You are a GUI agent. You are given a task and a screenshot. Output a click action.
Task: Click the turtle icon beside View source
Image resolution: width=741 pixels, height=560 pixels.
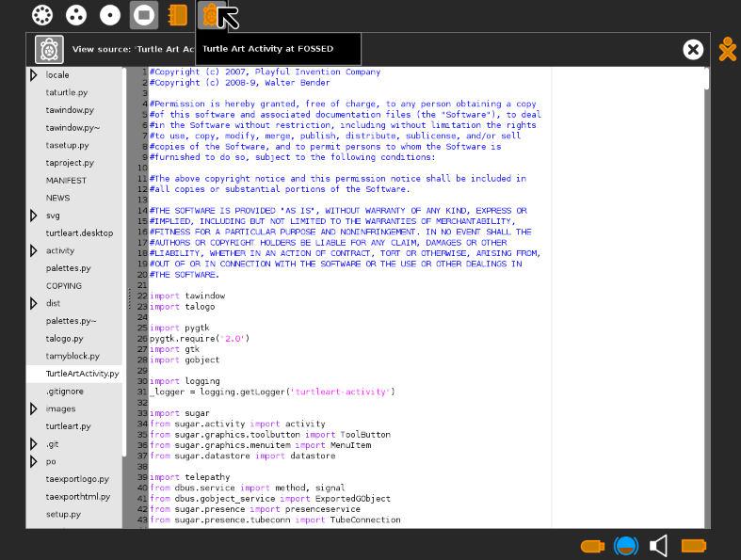pyautogui.click(x=49, y=49)
